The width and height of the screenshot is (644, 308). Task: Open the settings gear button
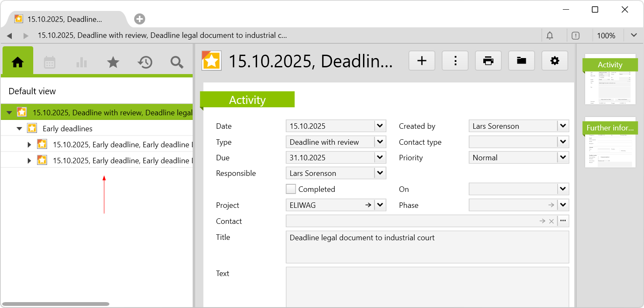click(x=555, y=61)
